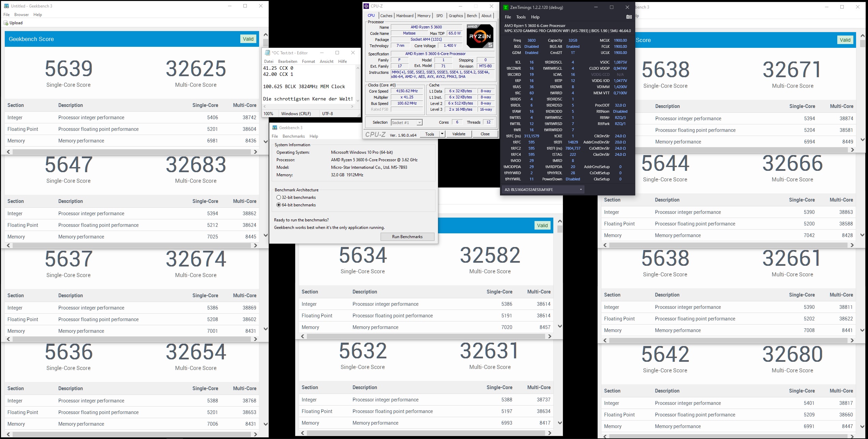This screenshot has width=868, height=439.
Task: Click the OC Text.txt editor window icon
Action: point(267,53)
